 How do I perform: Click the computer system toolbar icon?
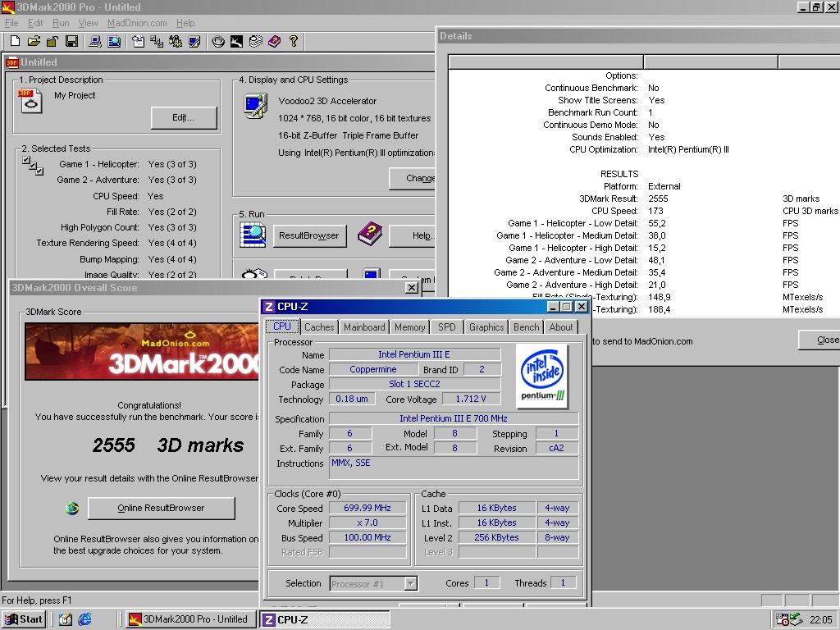[95, 41]
